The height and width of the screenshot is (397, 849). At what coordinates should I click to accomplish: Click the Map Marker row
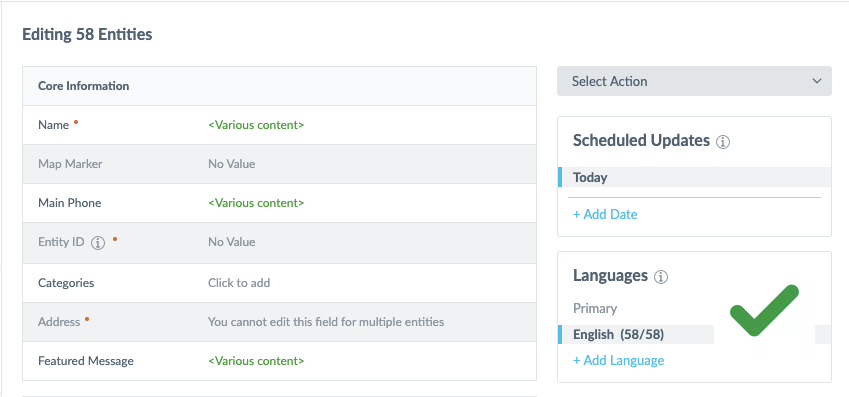[x=279, y=164]
